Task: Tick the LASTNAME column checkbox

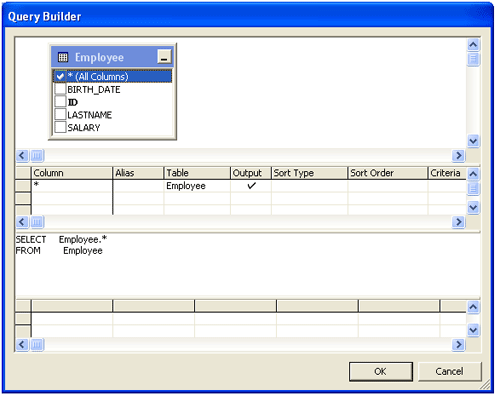Action: (x=60, y=114)
